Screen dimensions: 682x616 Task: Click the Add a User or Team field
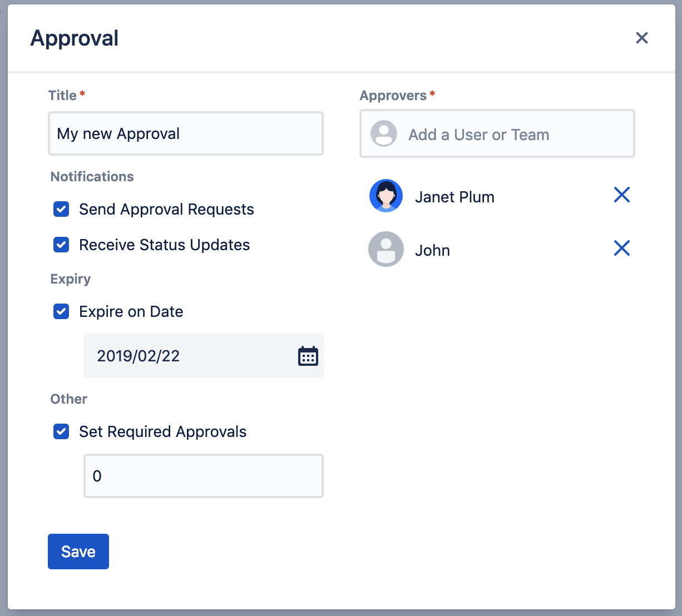point(506,135)
